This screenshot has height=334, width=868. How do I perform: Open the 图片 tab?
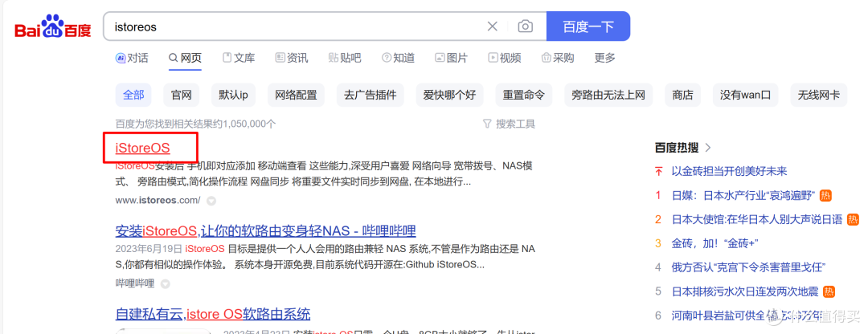point(451,58)
